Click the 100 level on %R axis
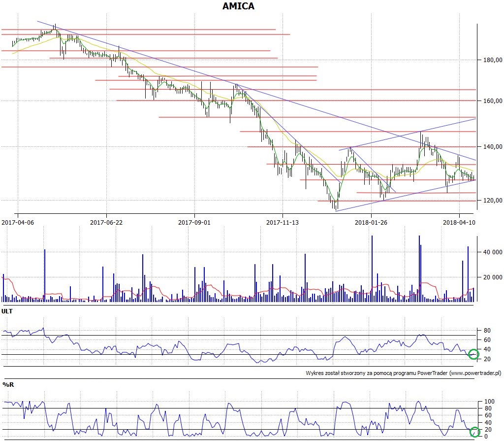 (489, 402)
